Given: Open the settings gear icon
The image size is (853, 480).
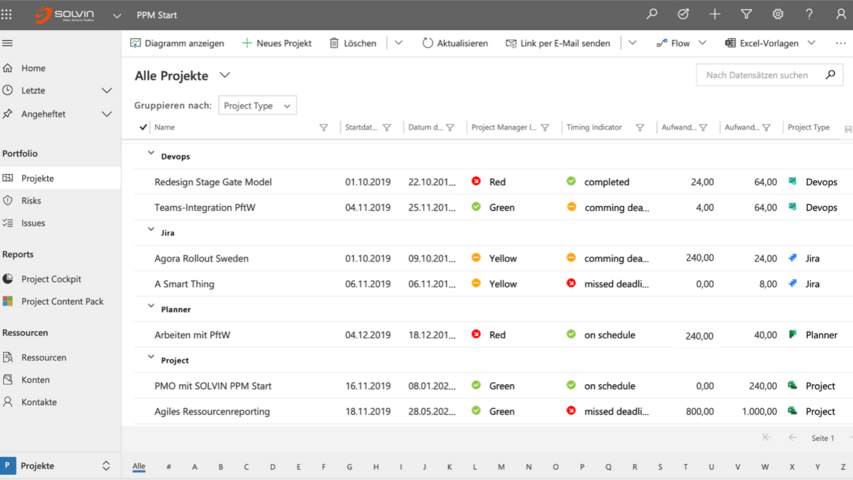Looking at the screenshot, I should tap(777, 15).
